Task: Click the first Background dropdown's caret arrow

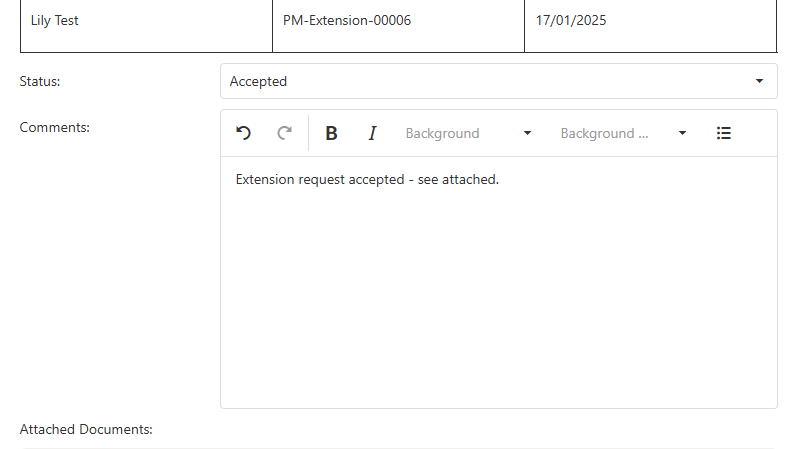Action: tap(527, 133)
